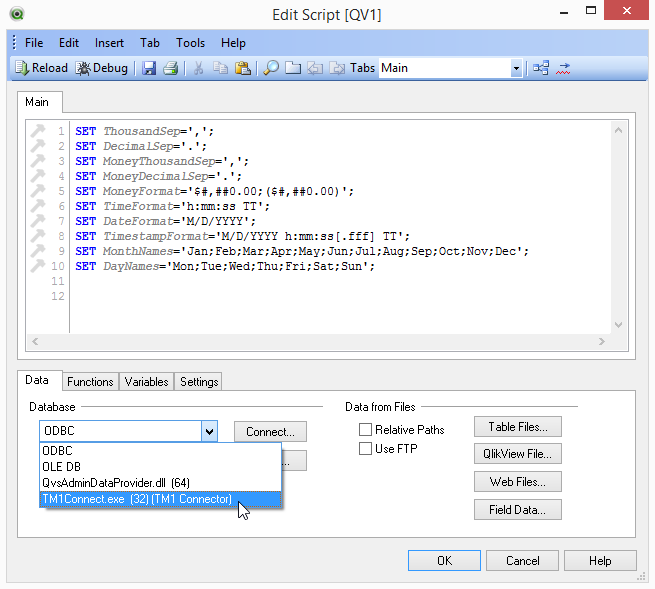Image resolution: width=655 pixels, height=589 pixels.
Task: Click the Field Data... button
Action: [x=518, y=510]
